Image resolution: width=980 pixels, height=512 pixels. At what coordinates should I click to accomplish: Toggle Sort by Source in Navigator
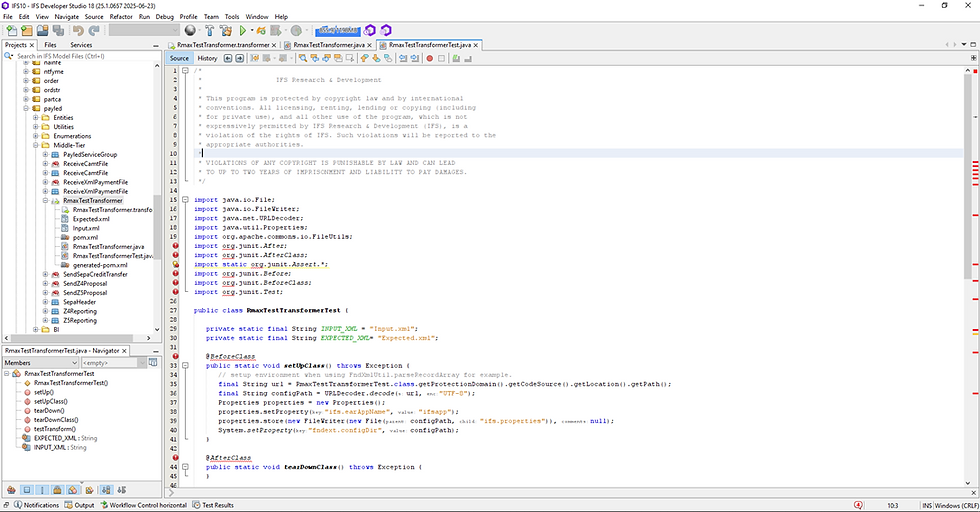click(x=121, y=490)
